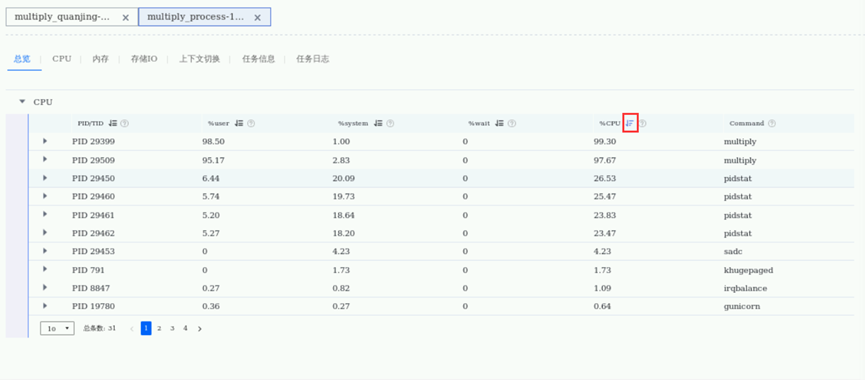Click the PID 791 cell
Image resolution: width=865 pixels, height=380 pixels.
pos(88,270)
